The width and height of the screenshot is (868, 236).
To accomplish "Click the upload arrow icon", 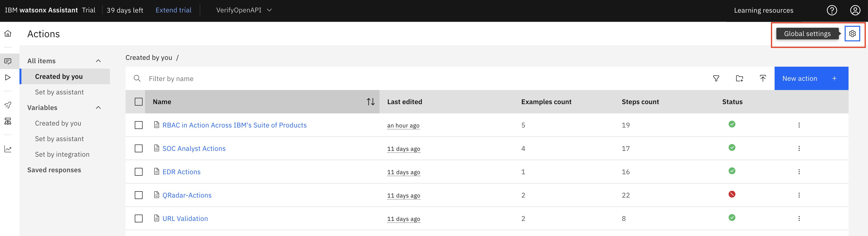I will (x=762, y=79).
